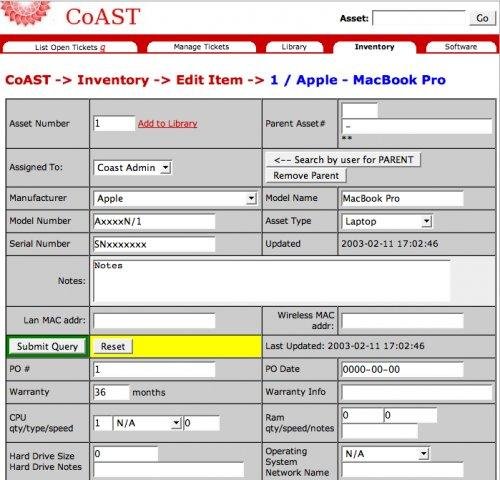Focus the Wireless MAC addr field
The width and height of the screenshot is (500, 480).
tap(402, 321)
